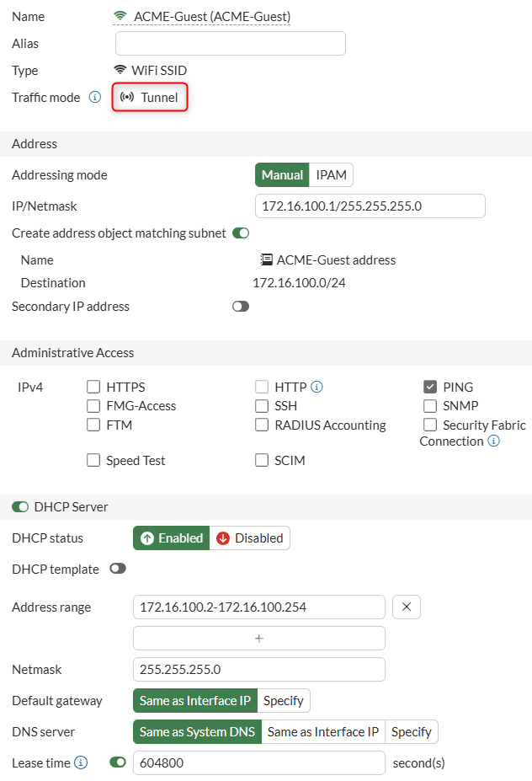Enable the DHCP template switch

[118, 569]
